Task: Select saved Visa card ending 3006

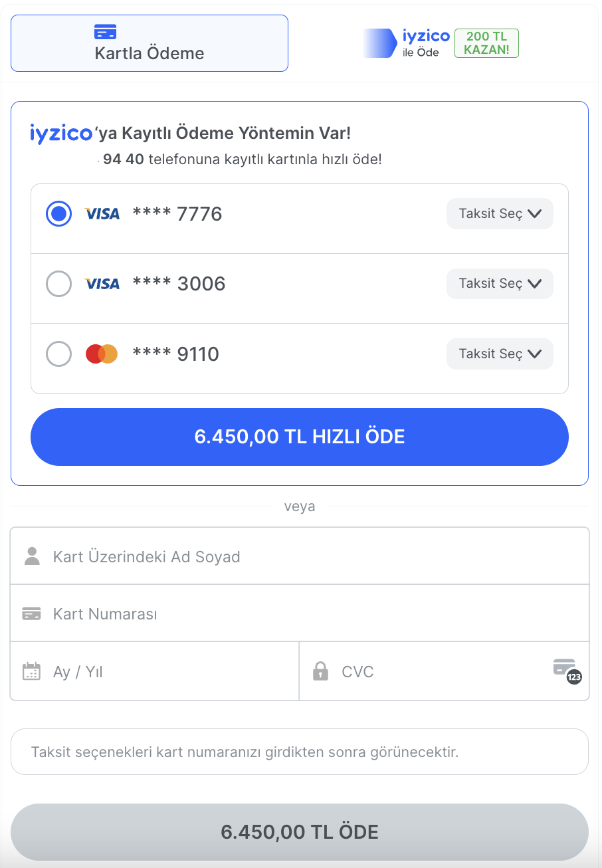Action: [x=58, y=284]
